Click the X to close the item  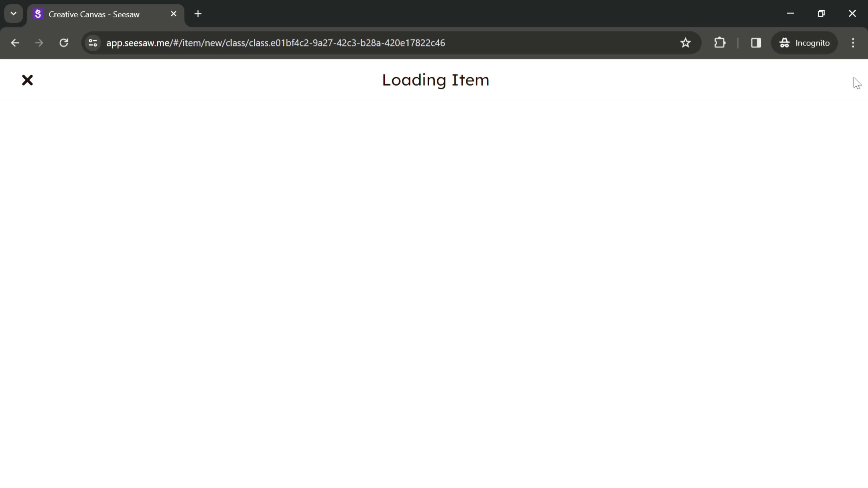tap(27, 80)
